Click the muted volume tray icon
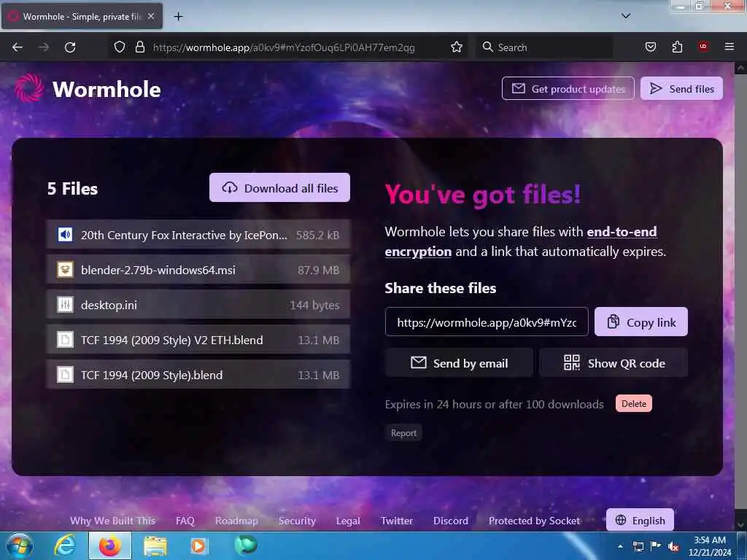The image size is (747, 560). point(673,547)
